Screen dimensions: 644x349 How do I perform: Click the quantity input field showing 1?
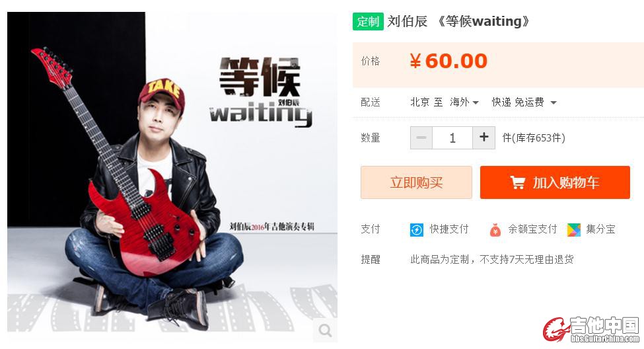tap(452, 137)
